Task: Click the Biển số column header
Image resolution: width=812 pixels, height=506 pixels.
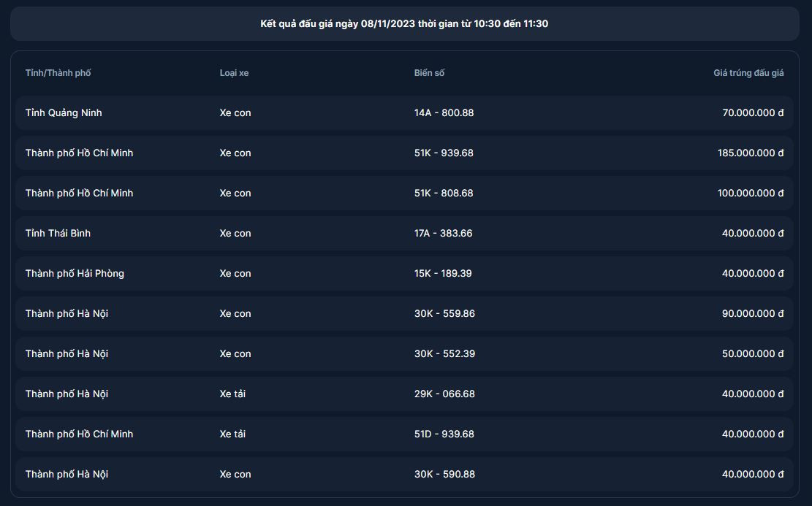Action: point(429,73)
